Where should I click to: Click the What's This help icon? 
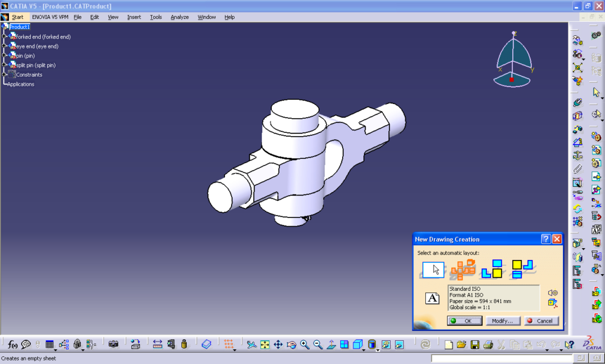[x=569, y=344]
